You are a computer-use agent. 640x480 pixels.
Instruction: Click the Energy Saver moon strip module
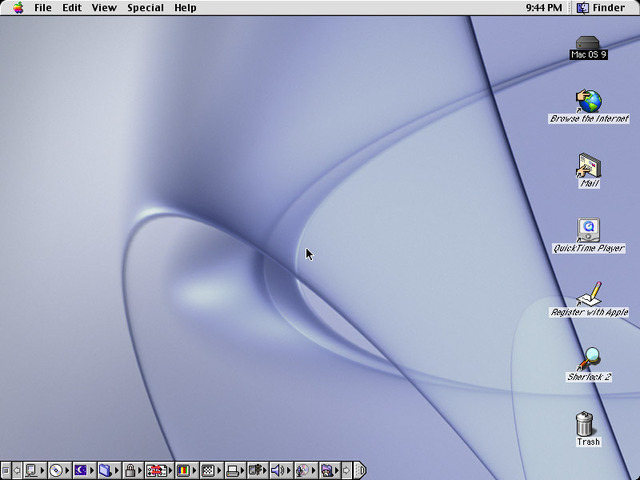[x=80, y=471]
